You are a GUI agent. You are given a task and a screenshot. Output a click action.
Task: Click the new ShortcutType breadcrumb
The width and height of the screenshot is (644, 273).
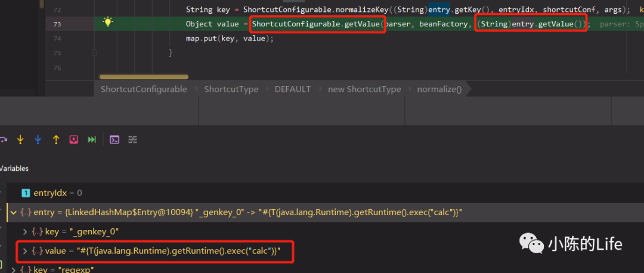point(364,89)
